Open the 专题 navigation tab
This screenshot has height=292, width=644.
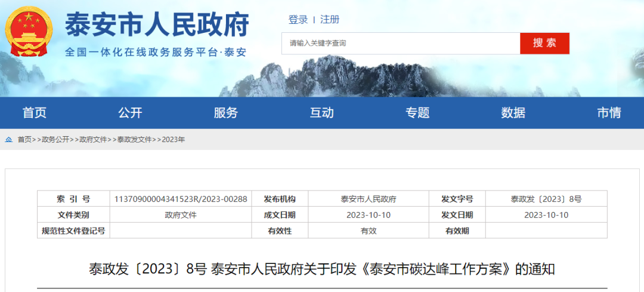point(417,113)
